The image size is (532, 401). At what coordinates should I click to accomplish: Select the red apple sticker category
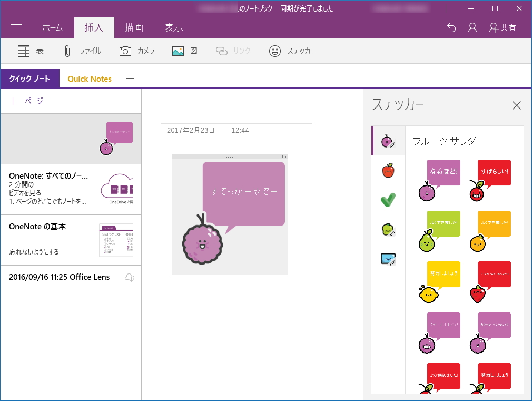(x=388, y=170)
